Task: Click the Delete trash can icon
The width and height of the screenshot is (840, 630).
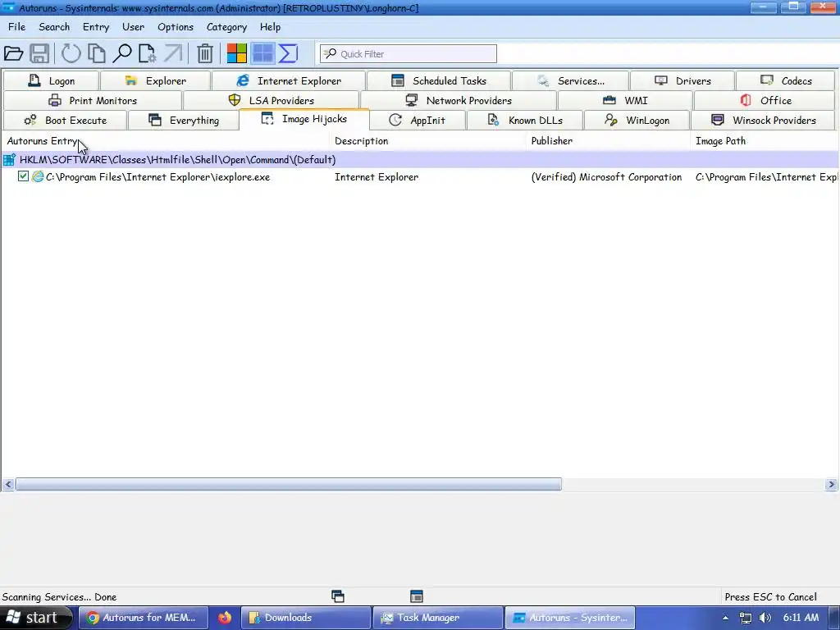Action: coord(204,53)
